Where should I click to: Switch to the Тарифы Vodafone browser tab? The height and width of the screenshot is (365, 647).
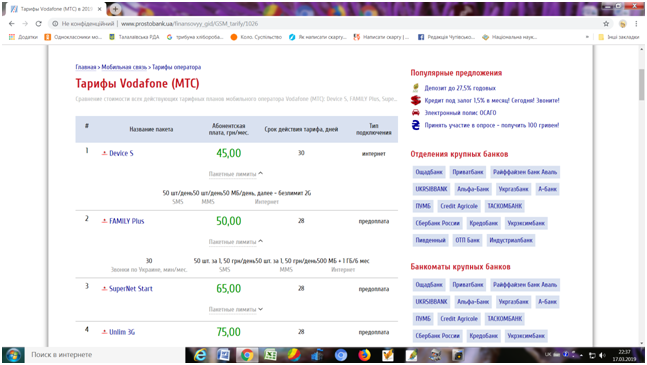click(56, 9)
